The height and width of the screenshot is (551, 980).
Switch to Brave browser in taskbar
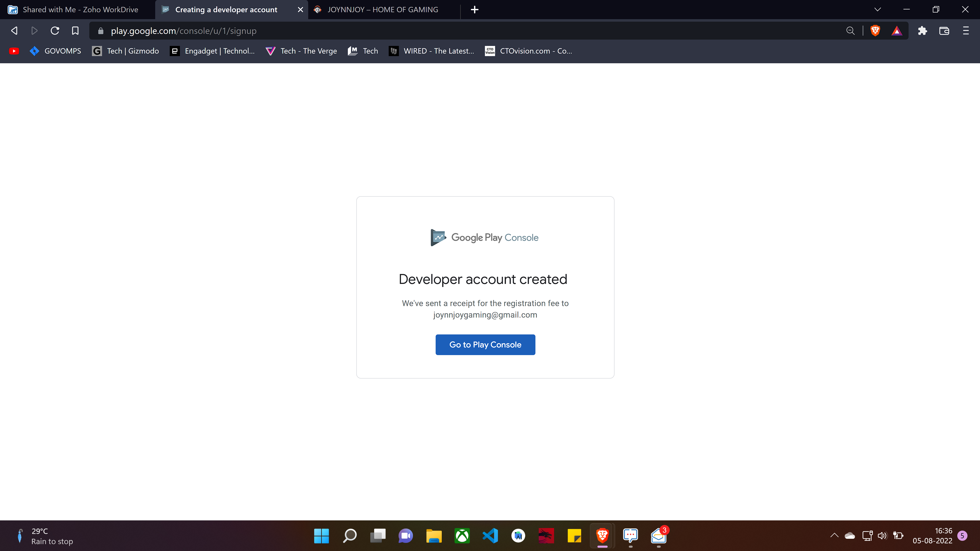point(602,536)
